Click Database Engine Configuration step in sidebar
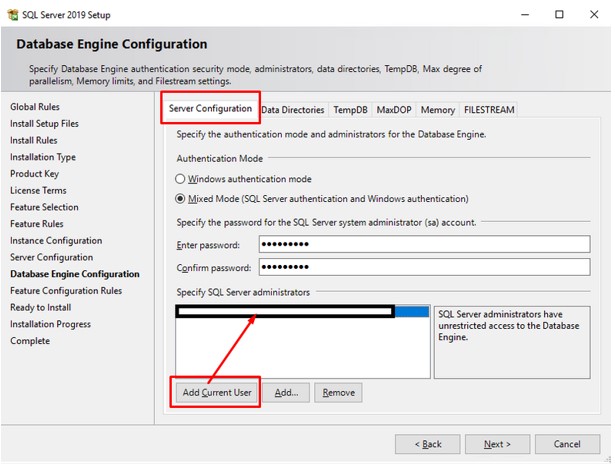This screenshot has height=465, width=615. point(75,274)
